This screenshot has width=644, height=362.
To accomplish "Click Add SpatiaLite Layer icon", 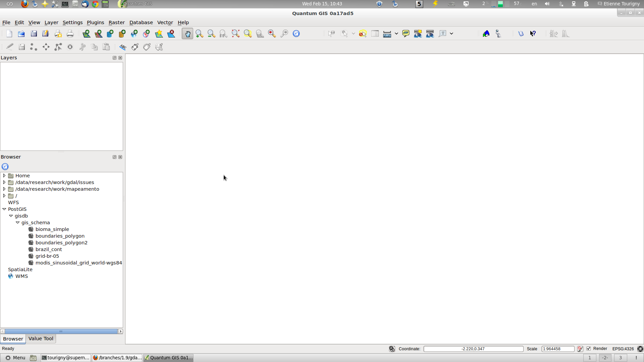I will 122,34.
